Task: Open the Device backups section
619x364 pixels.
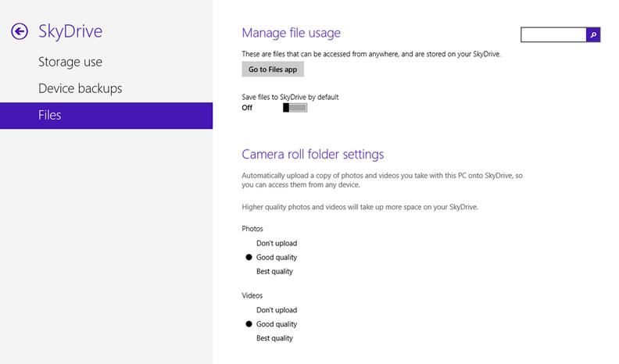Action: click(81, 88)
